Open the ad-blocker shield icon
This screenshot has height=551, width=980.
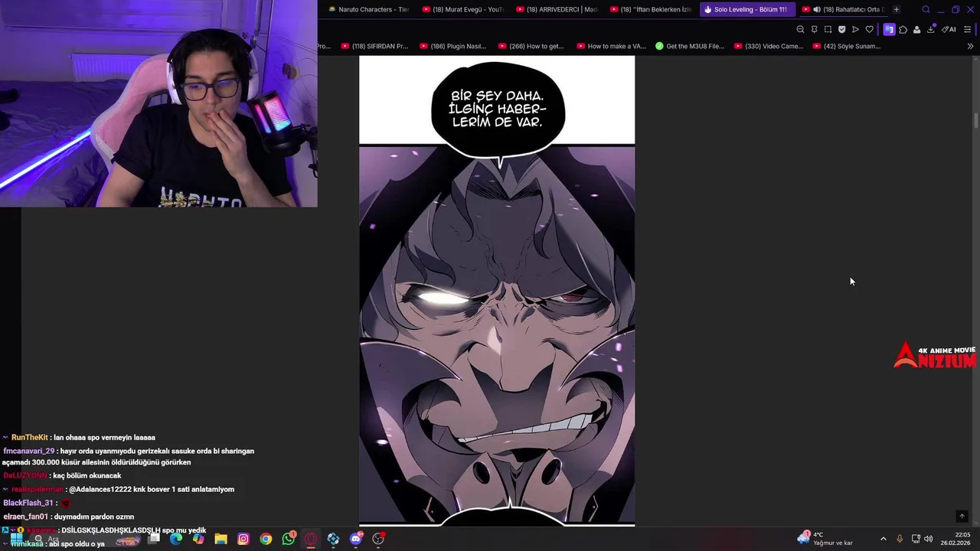click(841, 29)
